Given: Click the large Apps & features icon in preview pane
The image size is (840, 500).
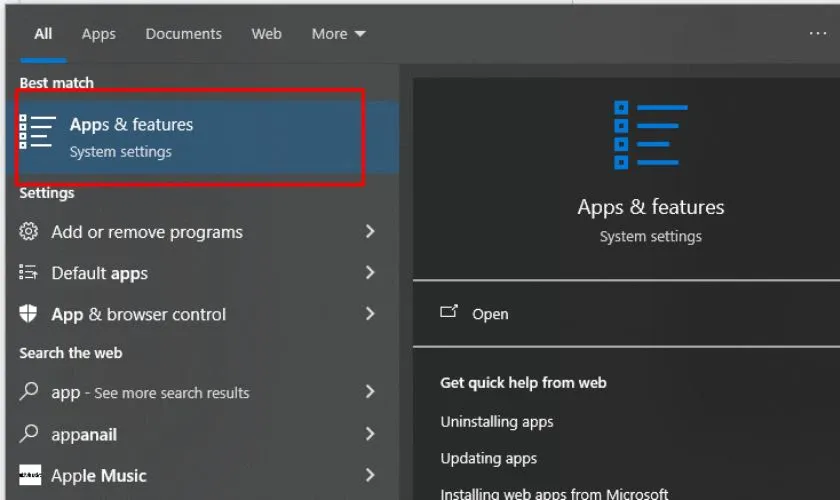Looking at the screenshot, I should click(650, 136).
